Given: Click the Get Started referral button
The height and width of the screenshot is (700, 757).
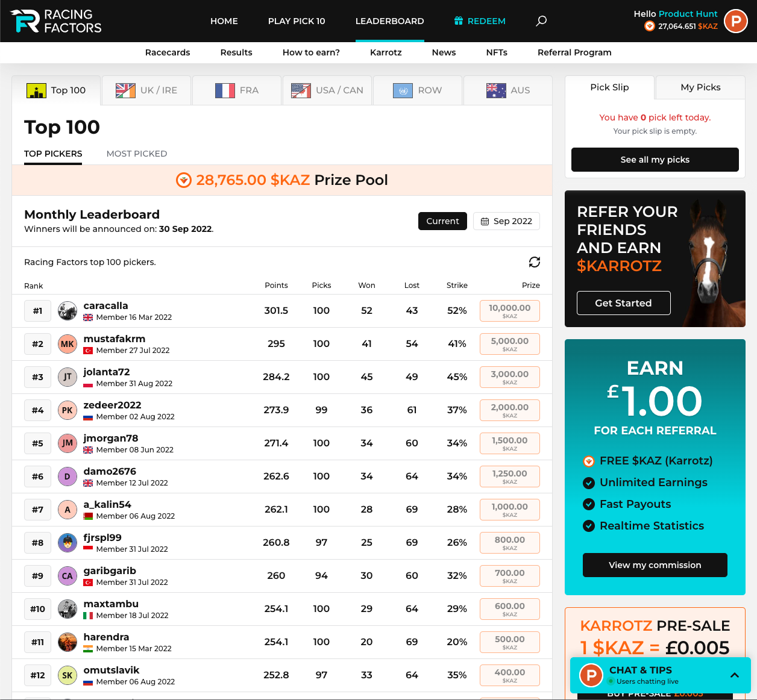Looking at the screenshot, I should pos(624,303).
